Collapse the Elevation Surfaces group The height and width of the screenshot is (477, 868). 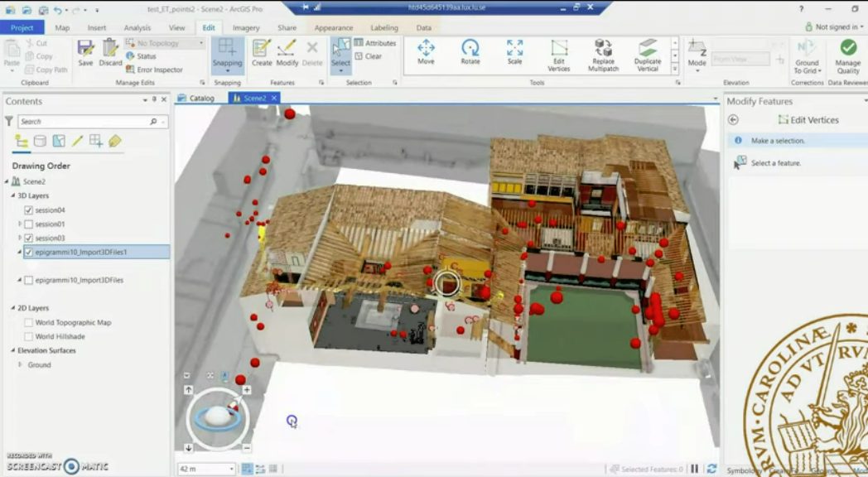(12, 350)
